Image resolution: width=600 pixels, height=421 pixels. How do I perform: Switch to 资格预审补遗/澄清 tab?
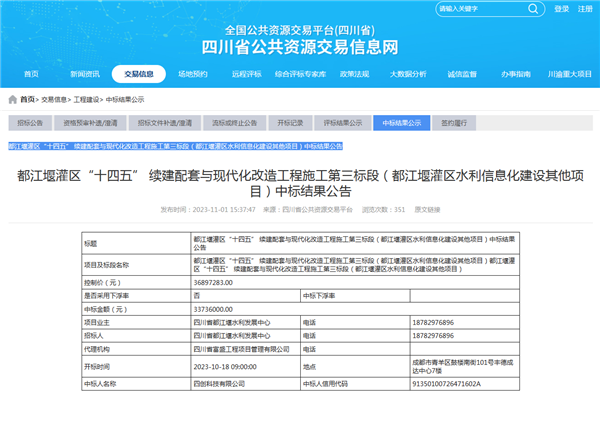90,123
